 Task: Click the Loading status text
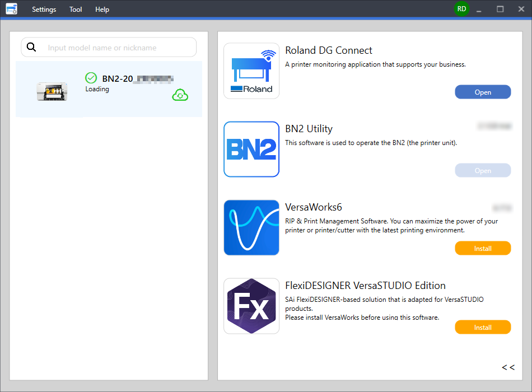97,89
